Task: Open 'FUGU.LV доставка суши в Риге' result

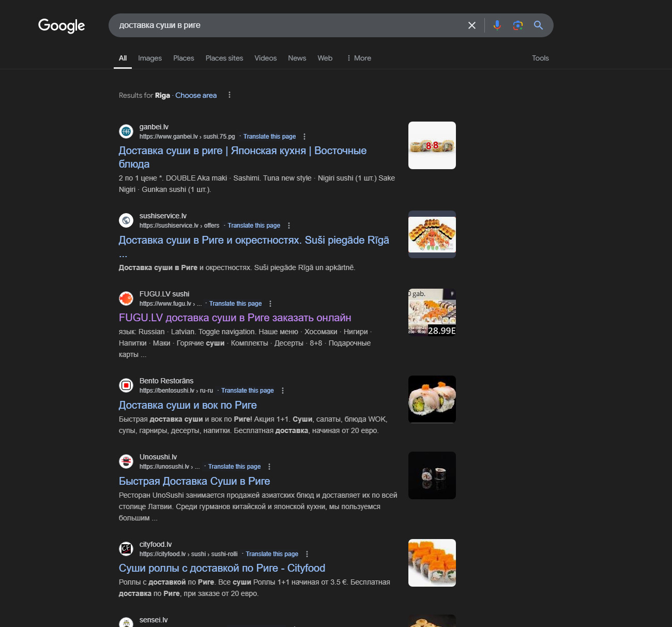Action: 235,318
